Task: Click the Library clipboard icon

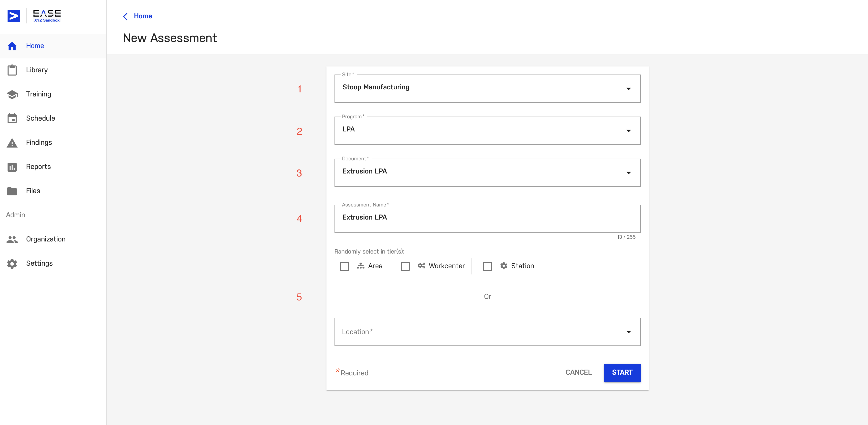Action: click(x=12, y=70)
